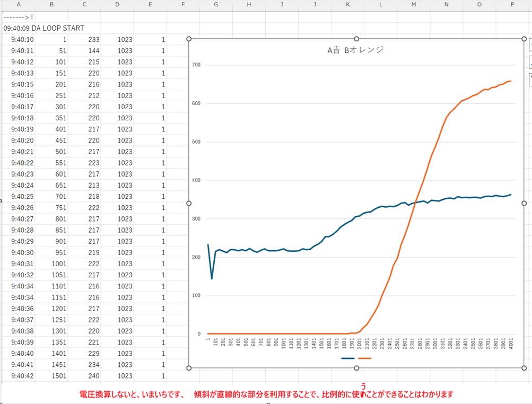Select the blue legend entry marker
This screenshot has height=404, width=532.
pyautogui.click(x=348, y=358)
